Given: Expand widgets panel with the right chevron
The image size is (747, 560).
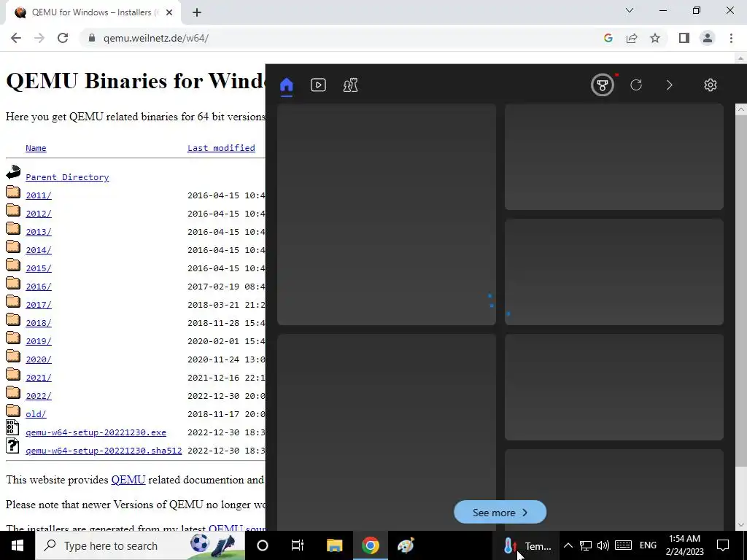Looking at the screenshot, I should 670,85.
